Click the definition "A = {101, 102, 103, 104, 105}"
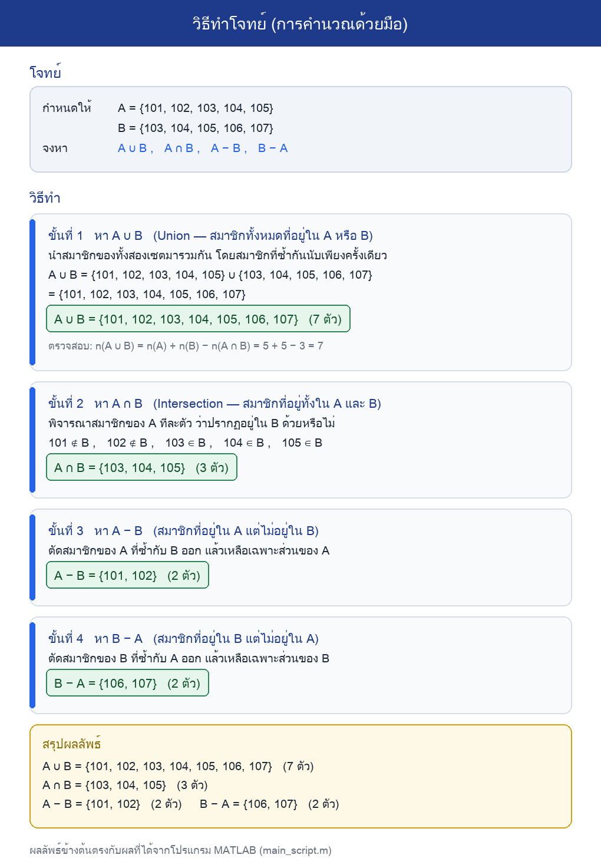 (x=196, y=108)
